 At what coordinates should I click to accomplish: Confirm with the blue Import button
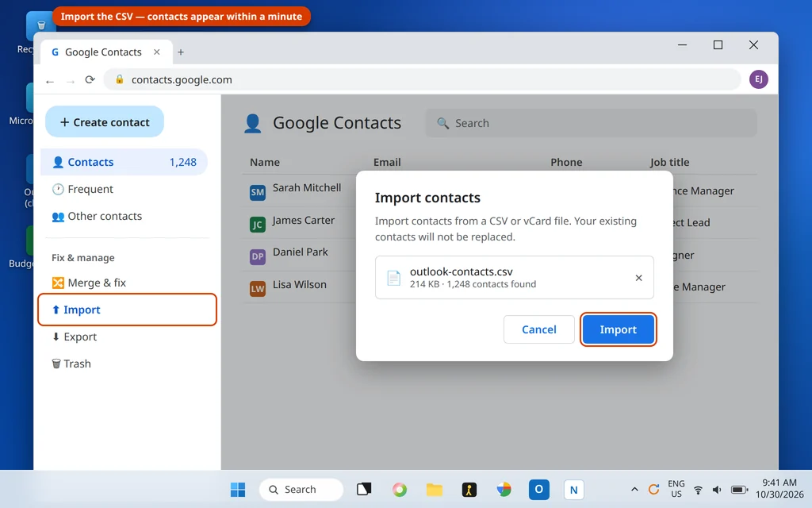click(x=618, y=329)
